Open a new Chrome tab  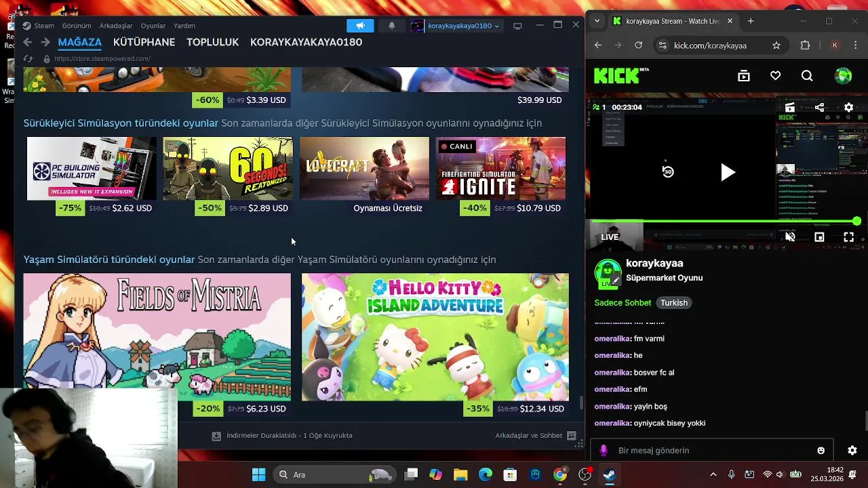coord(751,21)
